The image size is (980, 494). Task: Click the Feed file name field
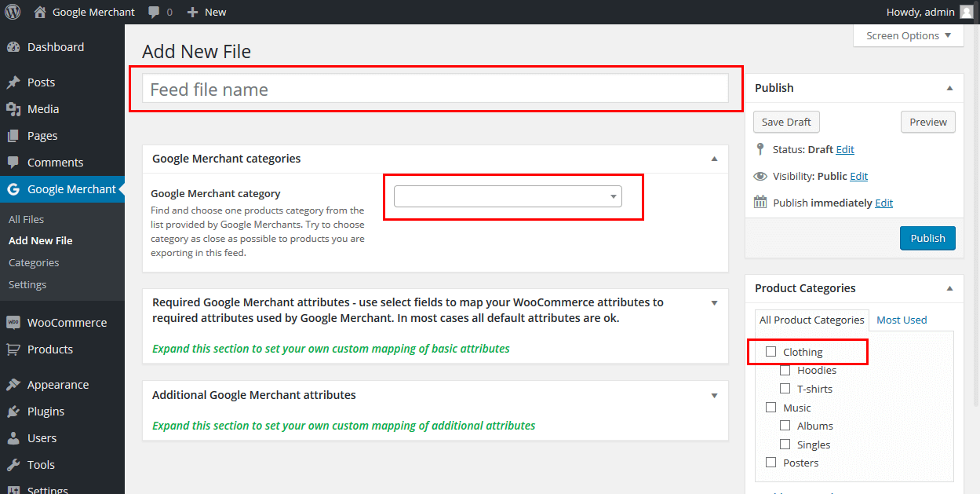click(x=435, y=89)
